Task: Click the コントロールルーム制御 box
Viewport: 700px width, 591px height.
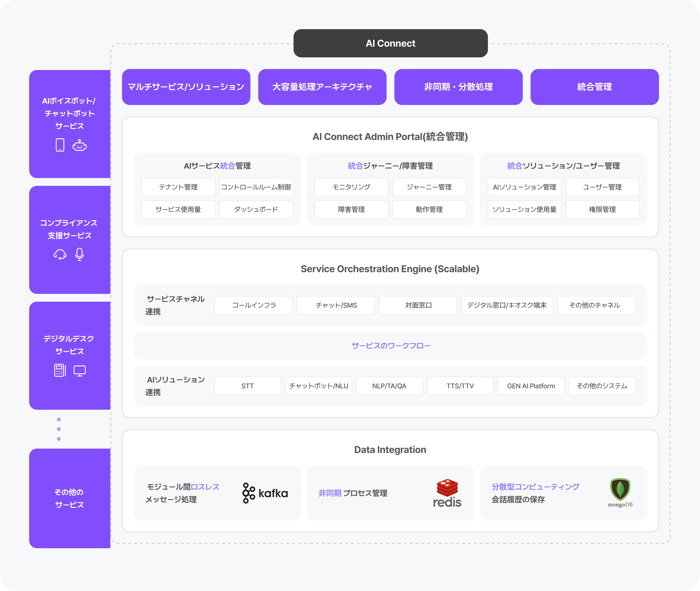Action: click(256, 187)
